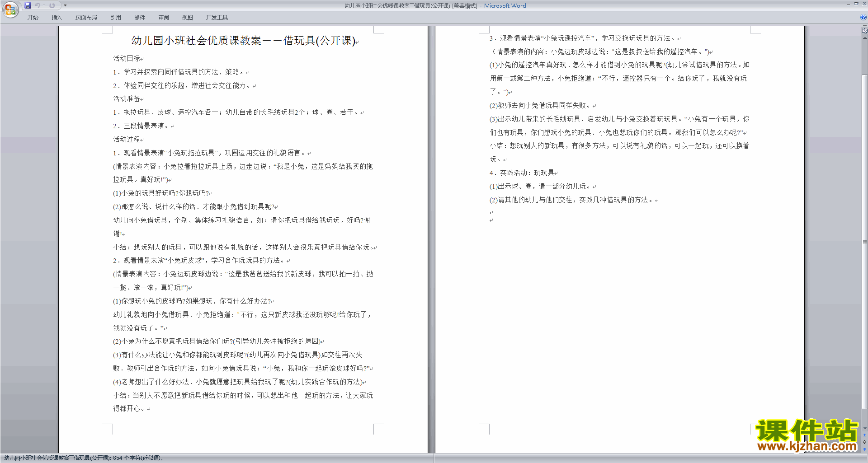Screen dimensions: 868x463
Task: Click the line '(2)教师去向小兔借玩具同样失败。'
Action: tap(541, 105)
